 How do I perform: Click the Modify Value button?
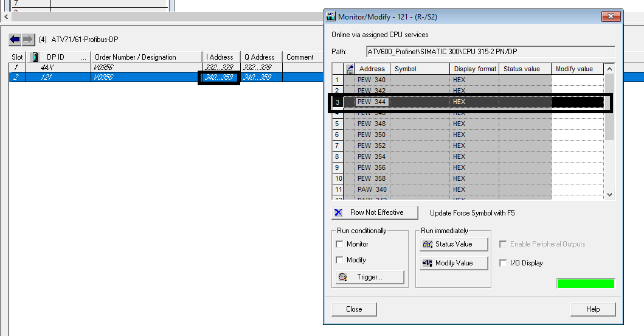tap(454, 263)
